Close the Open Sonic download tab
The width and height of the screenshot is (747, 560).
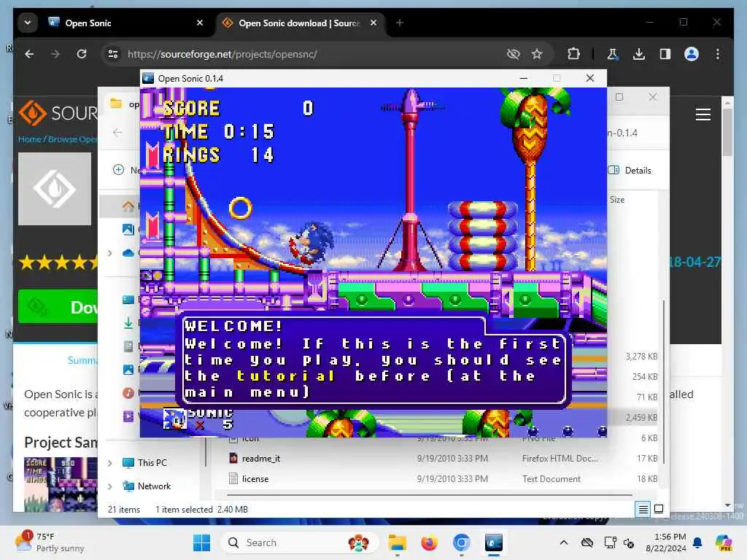(x=373, y=23)
